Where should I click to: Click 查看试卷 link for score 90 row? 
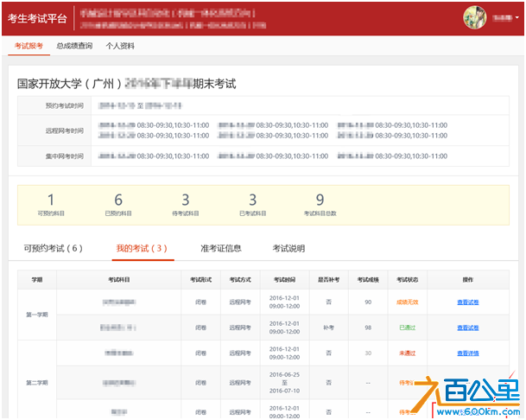[468, 302]
